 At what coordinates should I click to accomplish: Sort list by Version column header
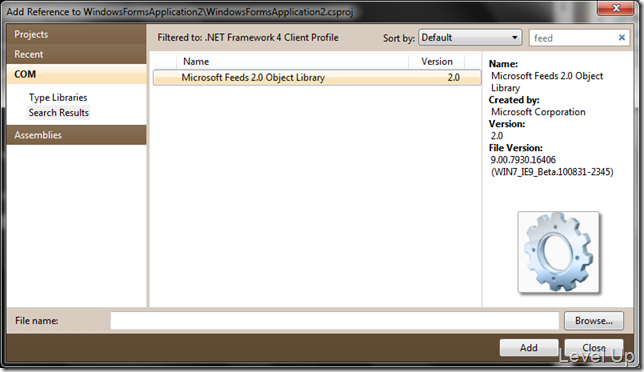click(x=437, y=62)
